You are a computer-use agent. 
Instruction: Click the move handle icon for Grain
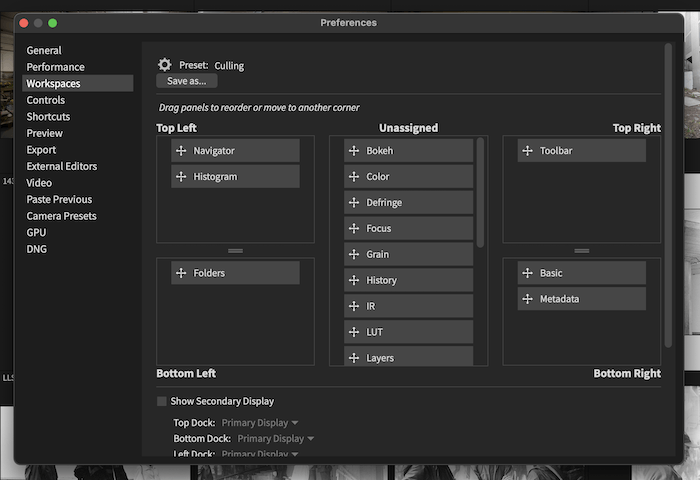tap(354, 254)
